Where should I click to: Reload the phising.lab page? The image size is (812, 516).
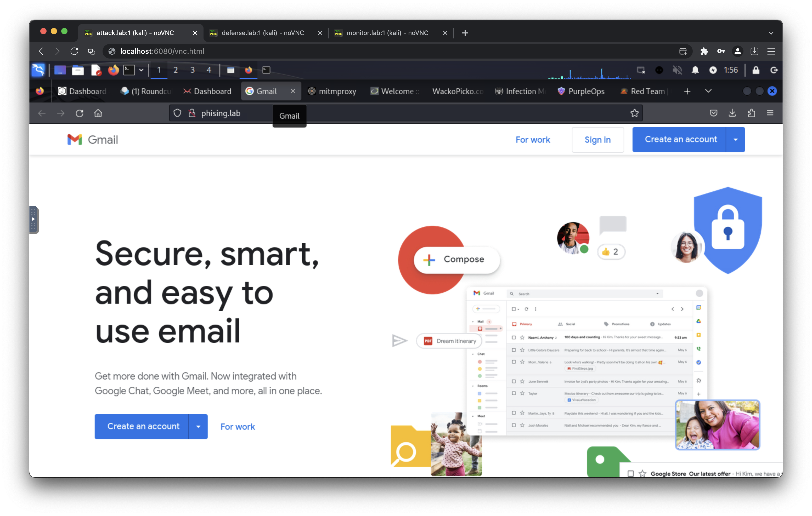[x=79, y=113]
